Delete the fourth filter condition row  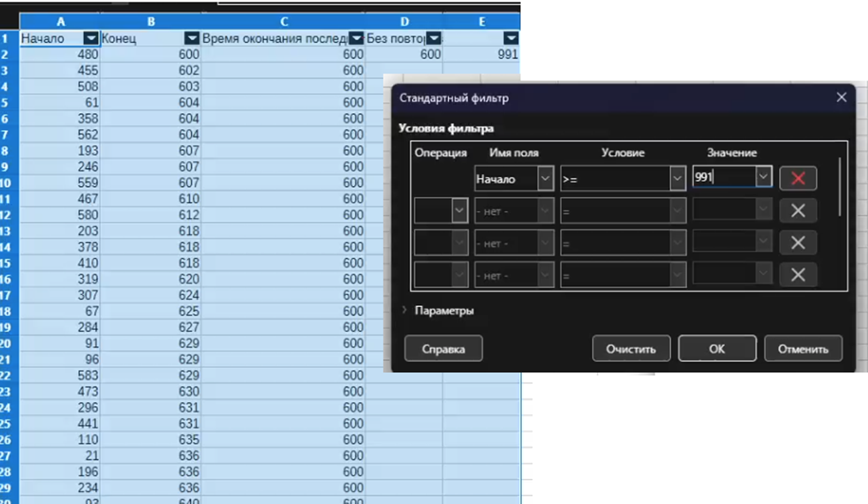798,274
